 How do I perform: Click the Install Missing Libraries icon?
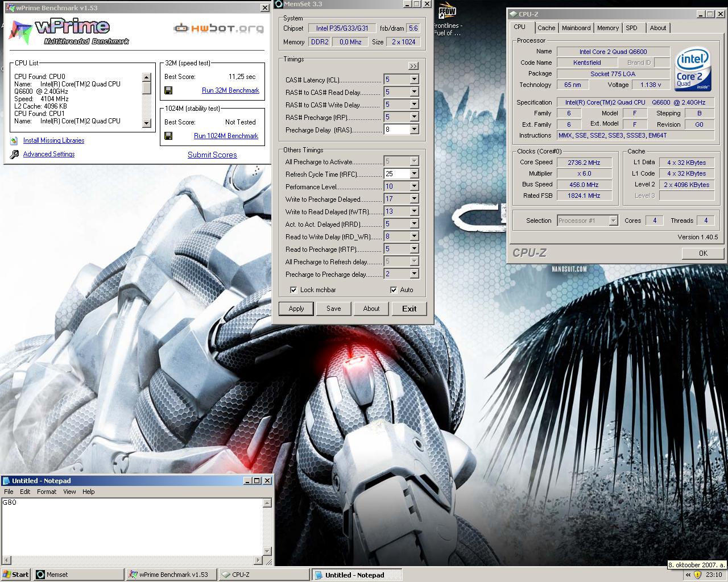[14, 140]
